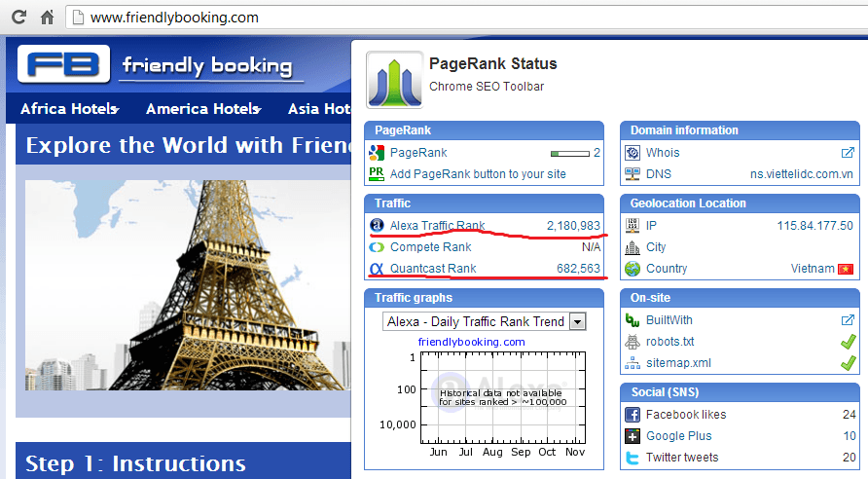868x479 pixels.
Task: Open the America Hotels menu
Action: (203, 108)
